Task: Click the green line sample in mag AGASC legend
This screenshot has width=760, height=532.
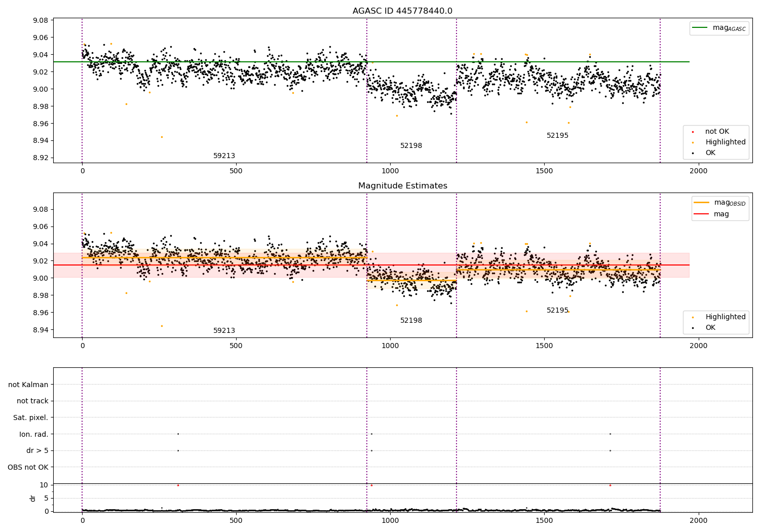Action: click(x=700, y=28)
